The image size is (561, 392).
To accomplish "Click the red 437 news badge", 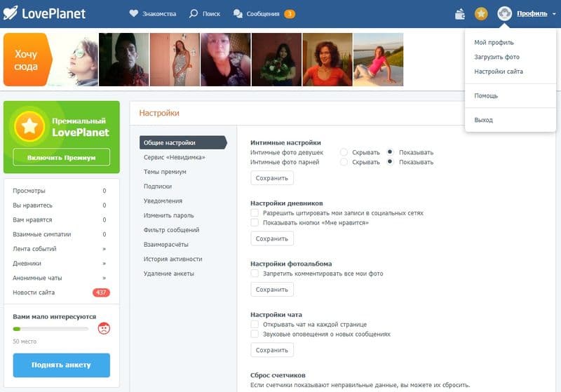I will pyautogui.click(x=101, y=292).
